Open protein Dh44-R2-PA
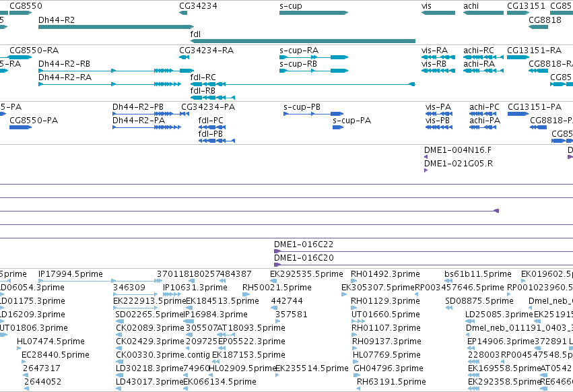This screenshot has height=392, width=573. 139,121
